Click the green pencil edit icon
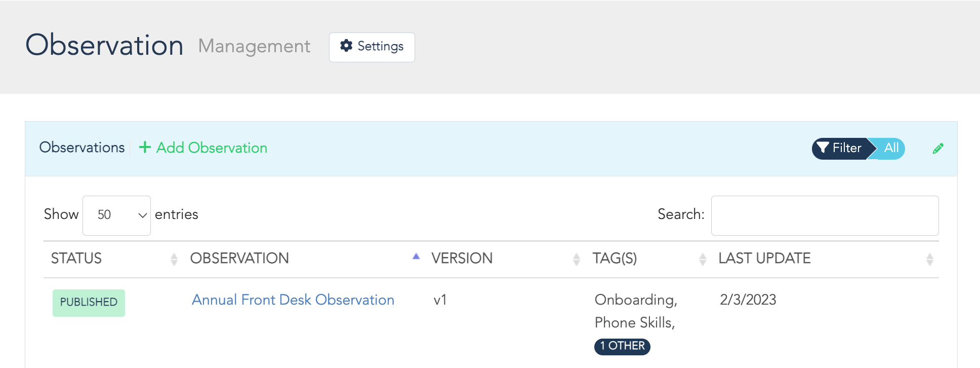 [938, 149]
